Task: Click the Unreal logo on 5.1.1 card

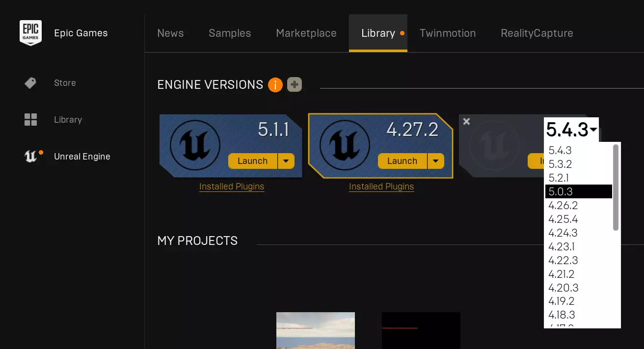Action: pos(194,145)
